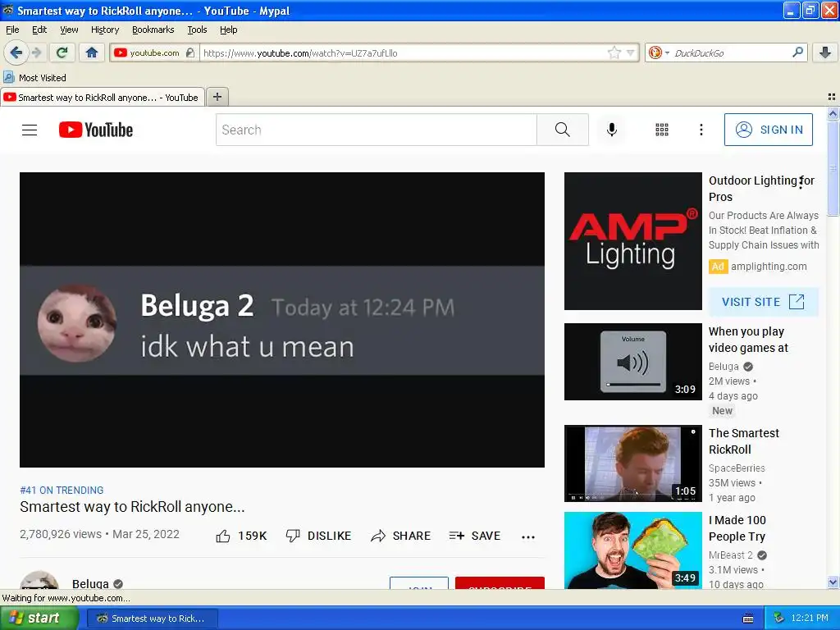Open the Edit menu
840x630 pixels.
(x=39, y=30)
